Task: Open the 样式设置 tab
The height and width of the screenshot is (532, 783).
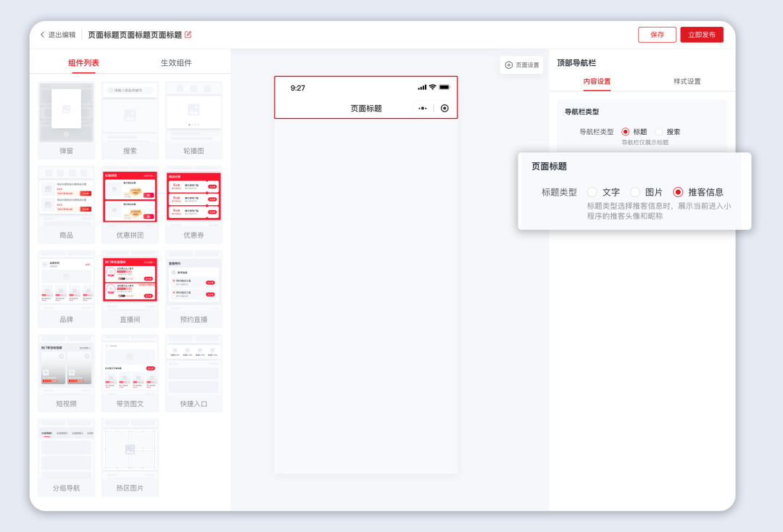Action: point(688,81)
